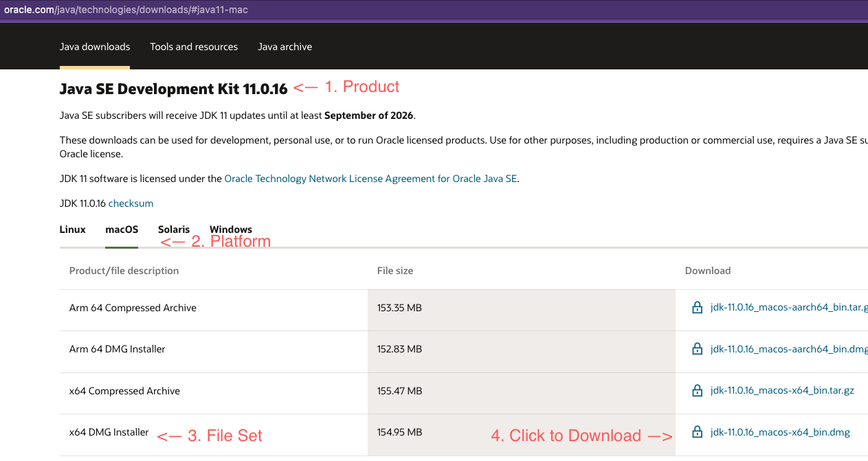Click lock icon beside x64 bin.dmg download
868x461 pixels.
(698, 432)
